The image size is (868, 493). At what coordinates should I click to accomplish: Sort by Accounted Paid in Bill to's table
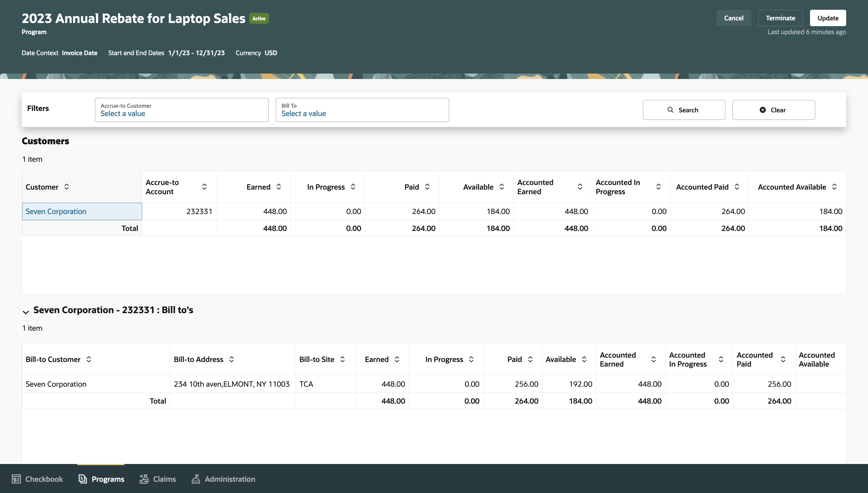tap(783, 359)
